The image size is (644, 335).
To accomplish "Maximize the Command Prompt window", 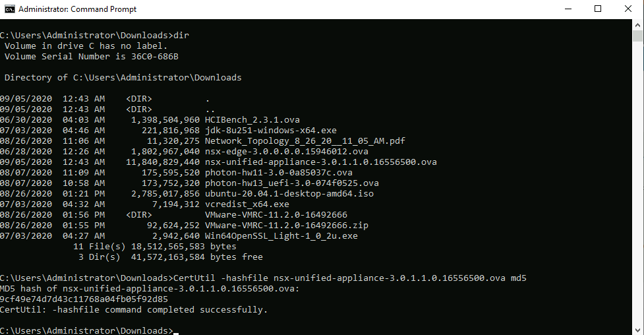I will [x=598, y=9].
